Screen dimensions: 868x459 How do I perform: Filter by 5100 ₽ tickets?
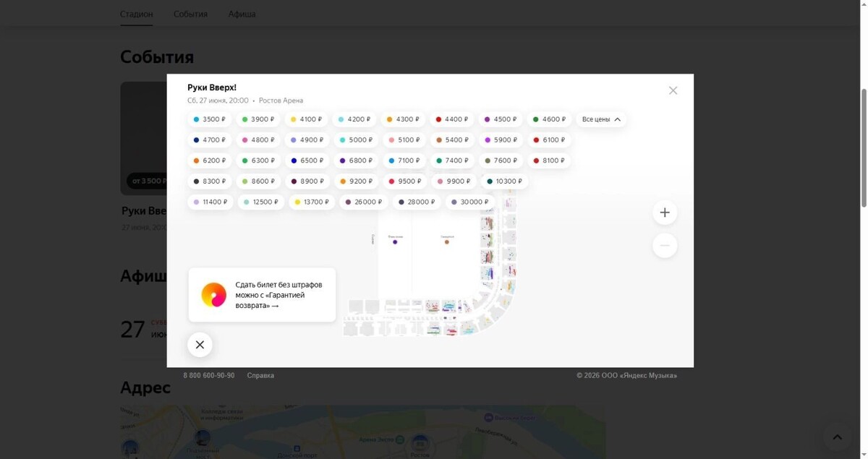(404, 140)
